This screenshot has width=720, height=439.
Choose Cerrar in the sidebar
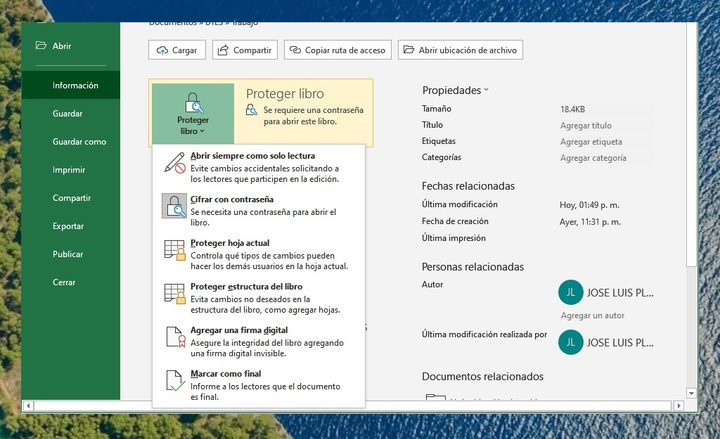(71, 281)
